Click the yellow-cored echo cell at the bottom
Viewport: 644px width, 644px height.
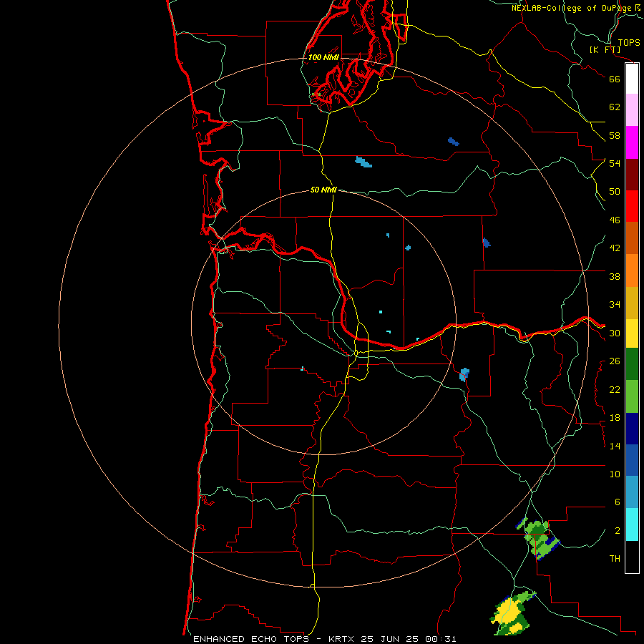pos(512,613)
